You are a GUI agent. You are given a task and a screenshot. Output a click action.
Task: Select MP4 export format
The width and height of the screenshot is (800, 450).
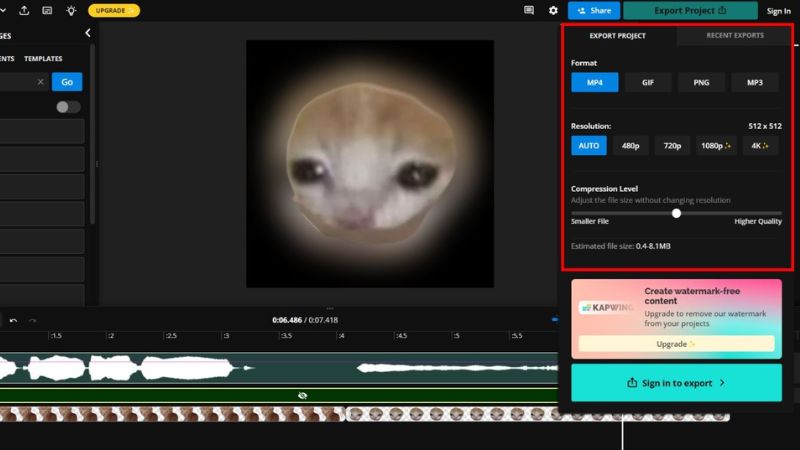[594, 82]
